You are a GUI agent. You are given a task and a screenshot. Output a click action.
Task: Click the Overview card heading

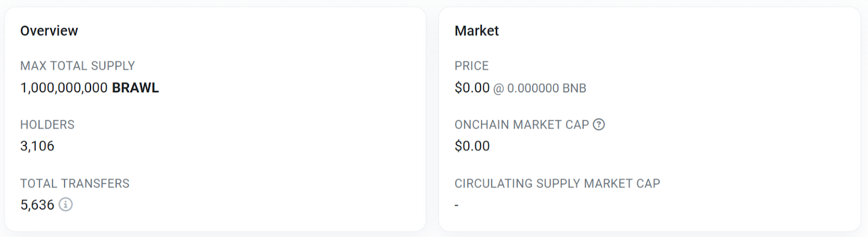click(49, 31)
